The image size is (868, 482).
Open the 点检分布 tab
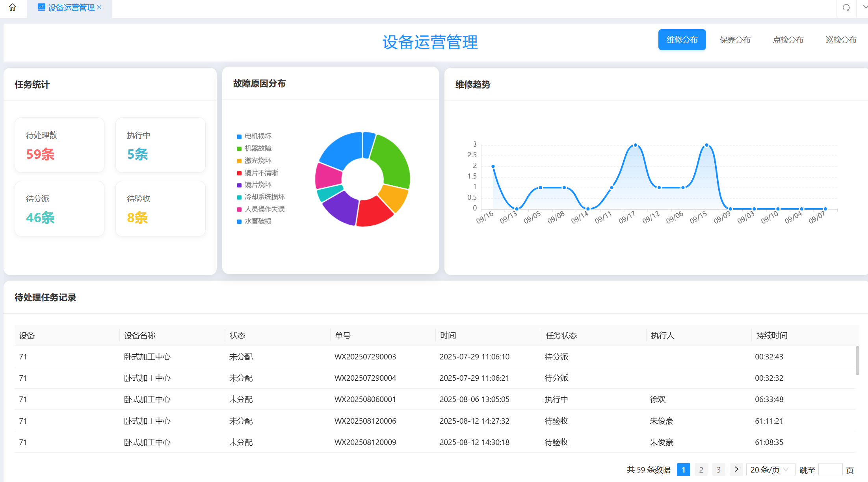coord(788,40)
